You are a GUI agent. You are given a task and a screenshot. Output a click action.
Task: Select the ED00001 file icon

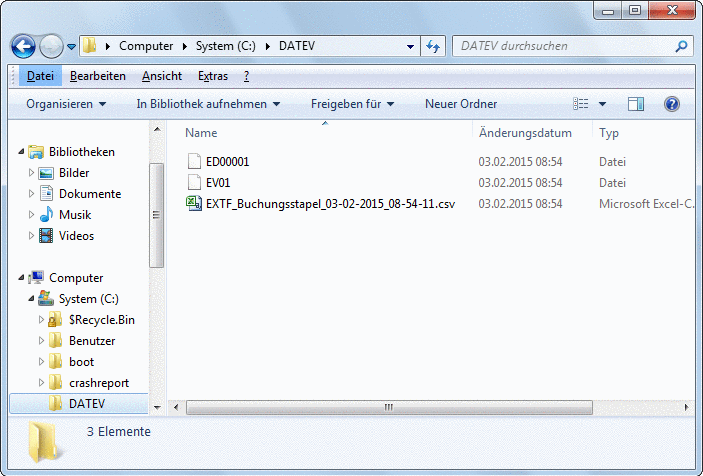pos(194,161)
